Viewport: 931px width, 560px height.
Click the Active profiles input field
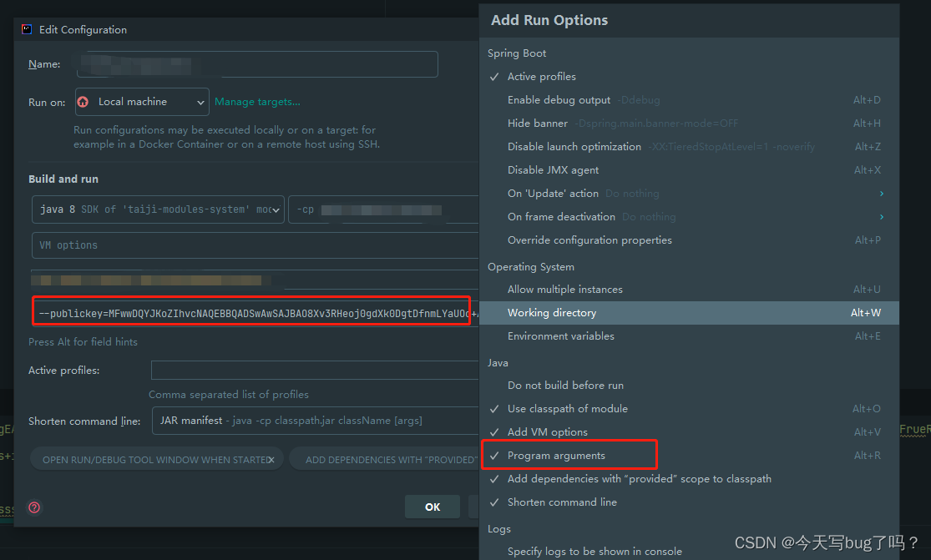[315, 371]
